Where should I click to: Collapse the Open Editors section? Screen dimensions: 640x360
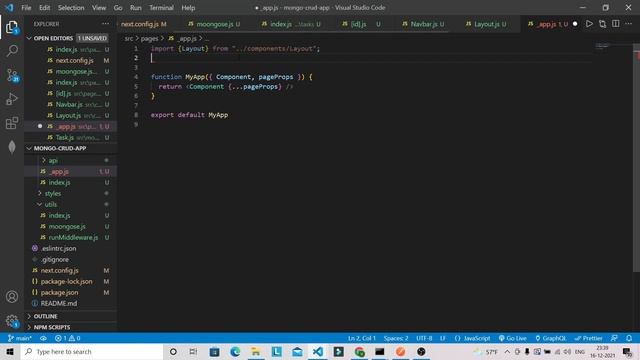pos(29,38)
